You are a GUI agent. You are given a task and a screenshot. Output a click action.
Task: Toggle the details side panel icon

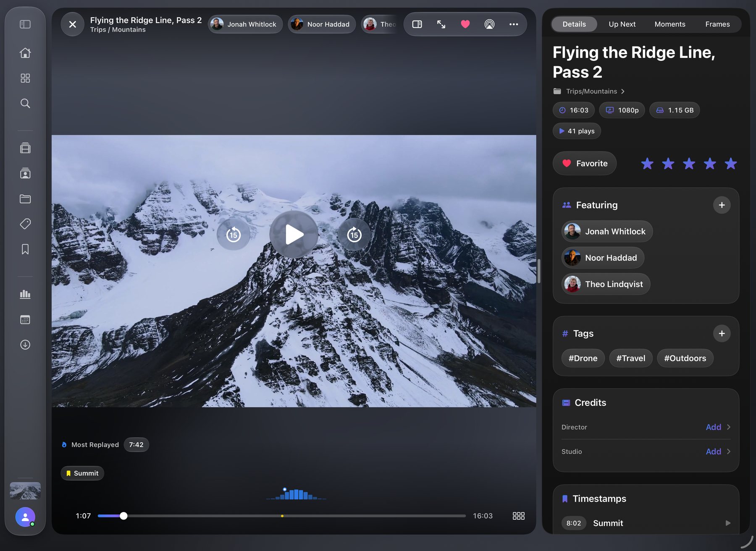[417, 24]
